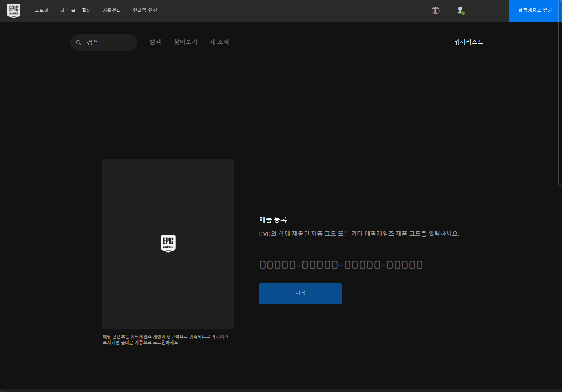Open the 위시리스트 link
Screen dimensions: 562x392
pyautogui.click(x=469, y=42)
